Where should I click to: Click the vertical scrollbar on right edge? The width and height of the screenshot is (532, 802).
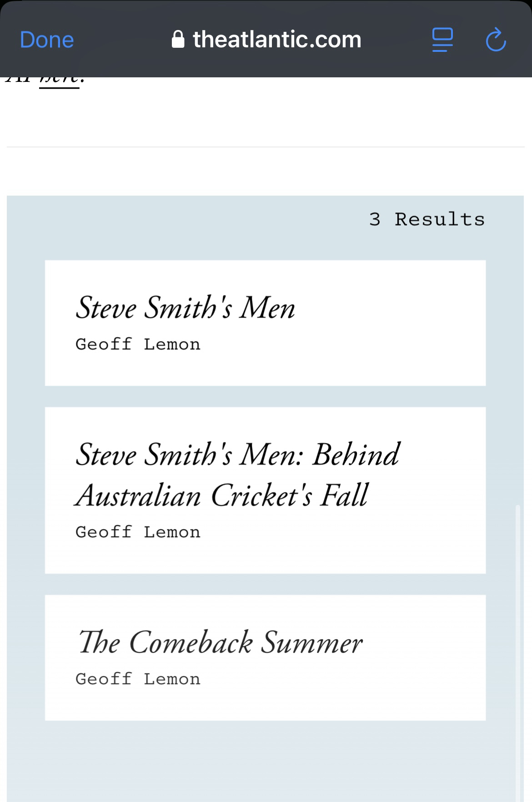tap(518, 637)
